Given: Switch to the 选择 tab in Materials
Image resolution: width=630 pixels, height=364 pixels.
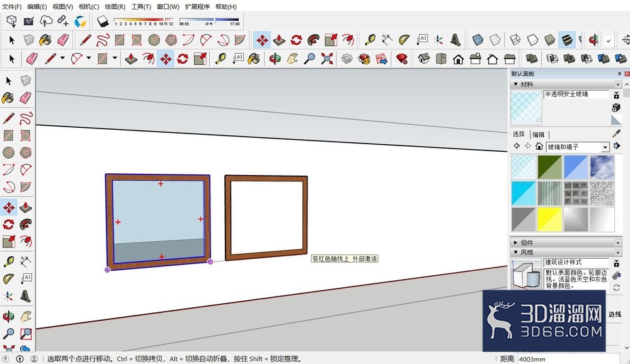Looking at the screenshot, I should (518, 134).
